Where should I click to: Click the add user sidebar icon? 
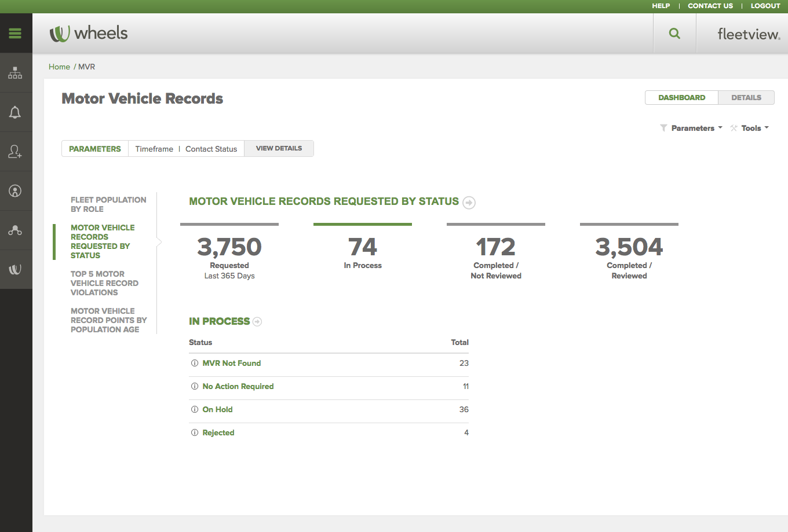click(16, 152)
